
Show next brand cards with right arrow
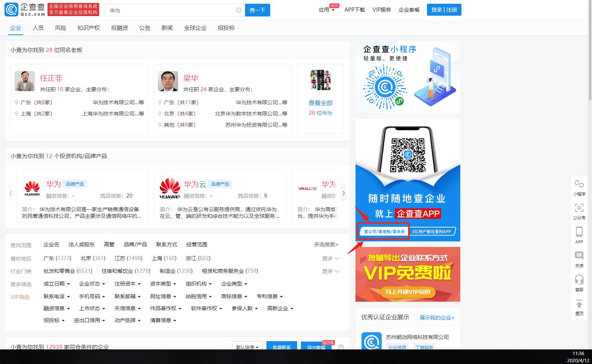(344, 193)
